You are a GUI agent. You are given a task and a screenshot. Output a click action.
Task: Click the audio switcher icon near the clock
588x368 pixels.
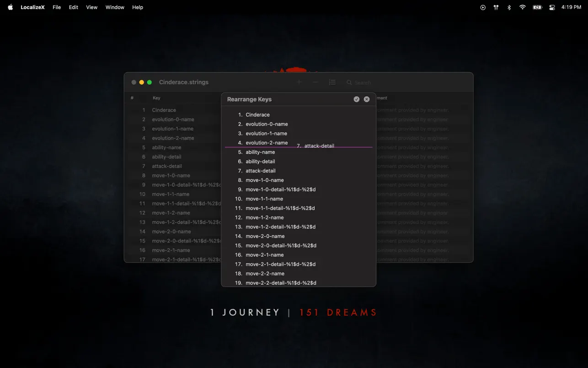click(x=496, y=7)
